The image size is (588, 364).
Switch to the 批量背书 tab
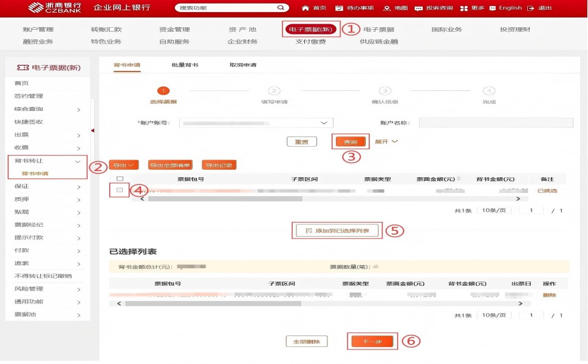185,65
